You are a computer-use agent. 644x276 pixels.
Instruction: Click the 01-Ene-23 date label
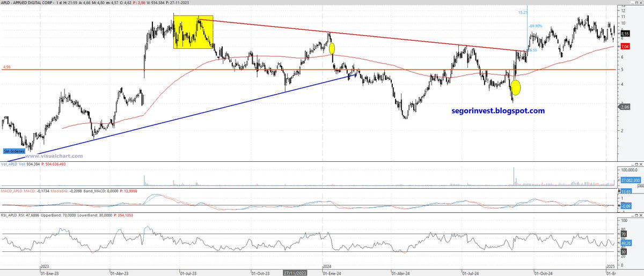(50, 272)
